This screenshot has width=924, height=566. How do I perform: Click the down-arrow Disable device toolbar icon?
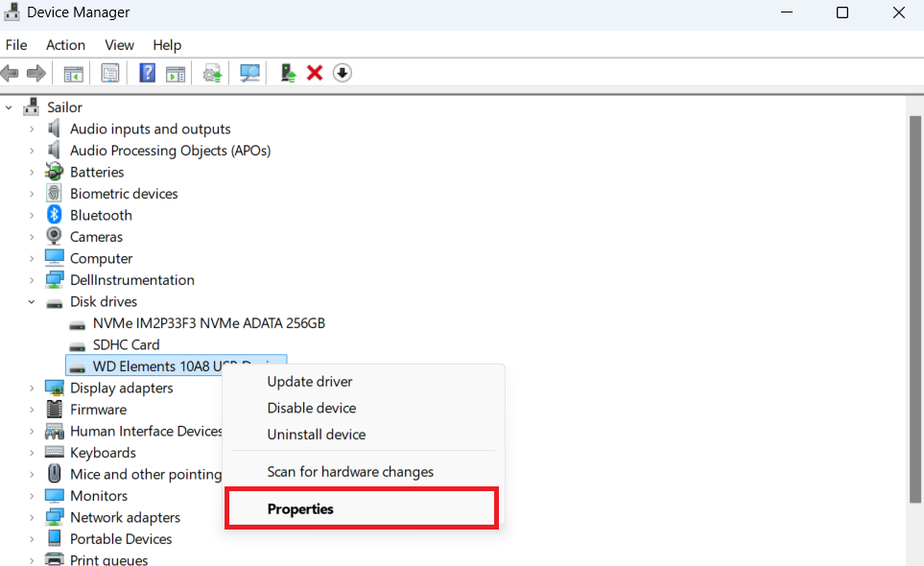[x=343, y=73]
